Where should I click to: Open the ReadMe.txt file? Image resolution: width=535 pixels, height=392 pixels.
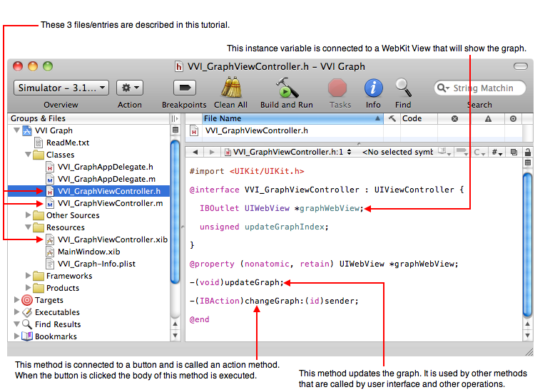point(68,143)
